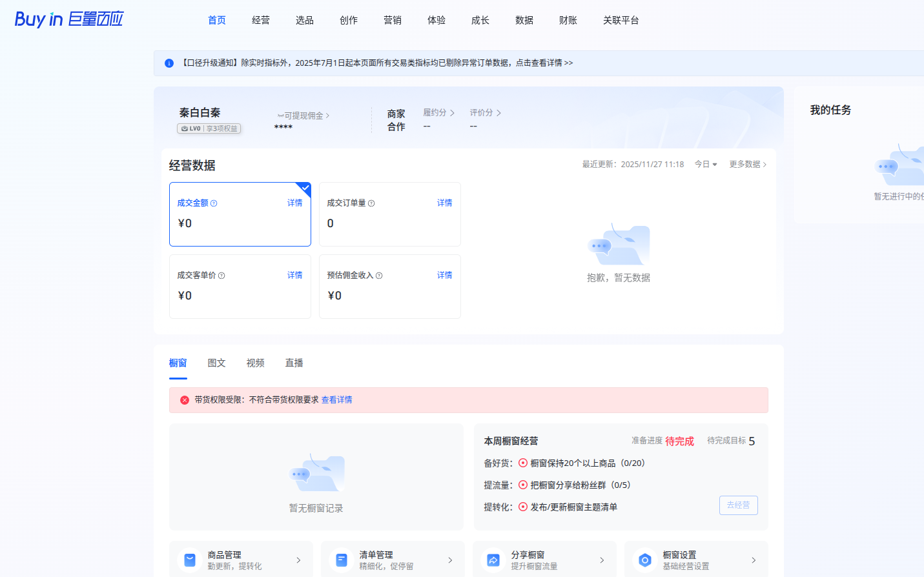
Task: Open 数据 in the top navigation
Action: (524, 20)
